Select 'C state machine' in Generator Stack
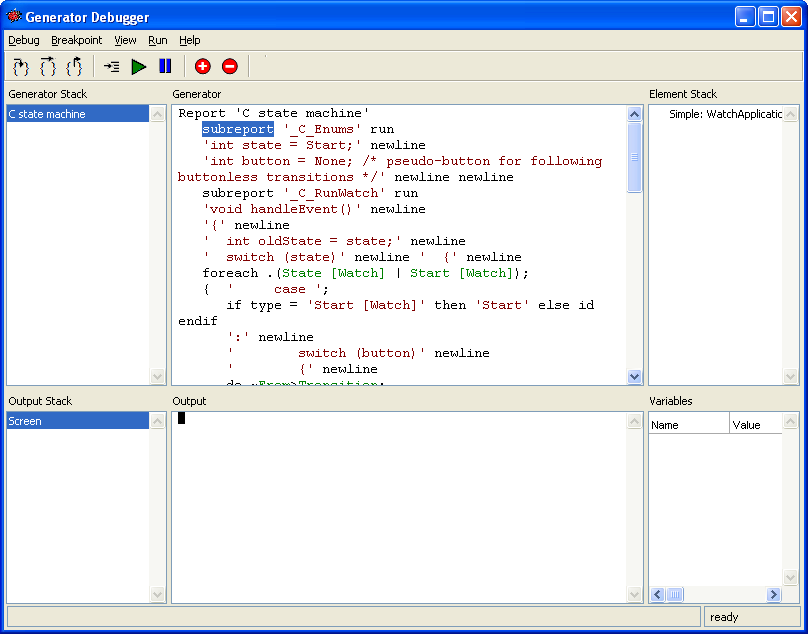The image size is (808, 634). pos(47,114)
